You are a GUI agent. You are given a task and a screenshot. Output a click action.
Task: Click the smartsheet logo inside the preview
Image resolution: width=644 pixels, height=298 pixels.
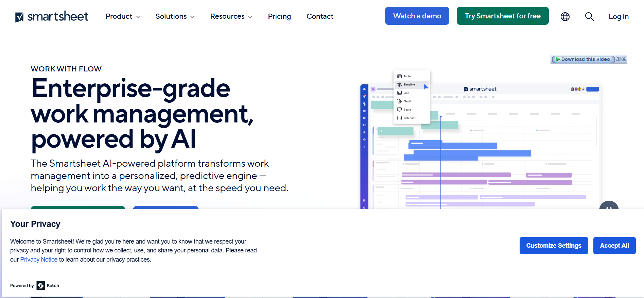pyautogui.click(x=480, y=89)
